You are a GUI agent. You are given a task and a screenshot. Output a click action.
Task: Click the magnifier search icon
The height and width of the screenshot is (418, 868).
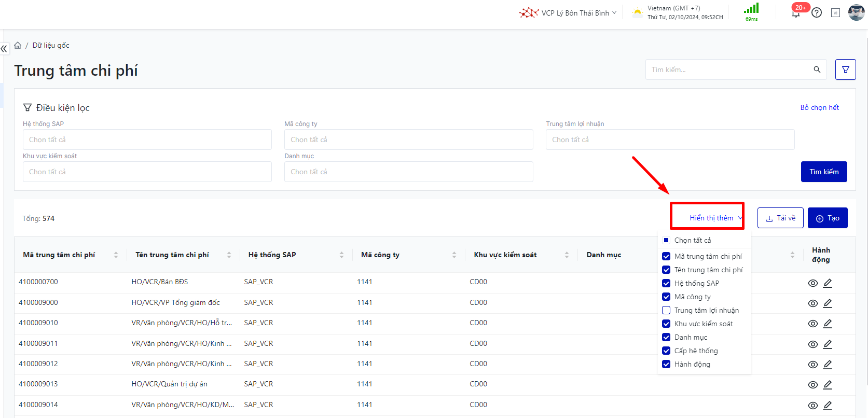(x=817, y=69)
